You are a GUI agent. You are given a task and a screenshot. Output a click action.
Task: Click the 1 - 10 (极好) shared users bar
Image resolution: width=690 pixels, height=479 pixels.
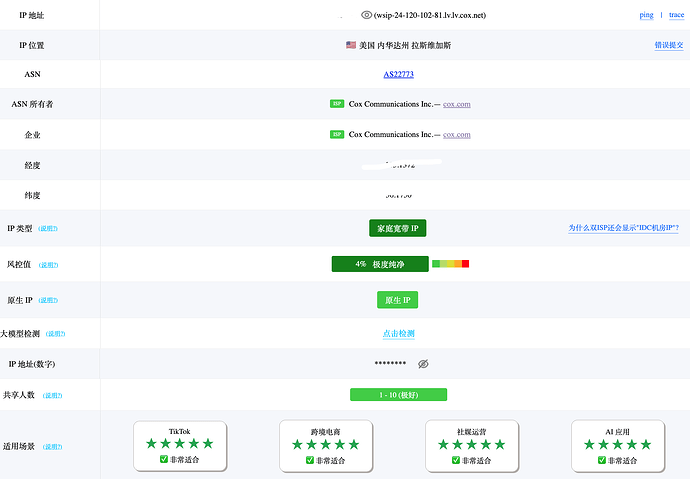[398, 395]
